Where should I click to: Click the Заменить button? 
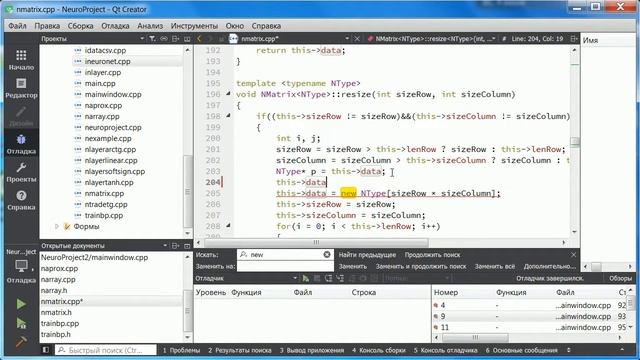pyautogui.click(x=353, y=267)
